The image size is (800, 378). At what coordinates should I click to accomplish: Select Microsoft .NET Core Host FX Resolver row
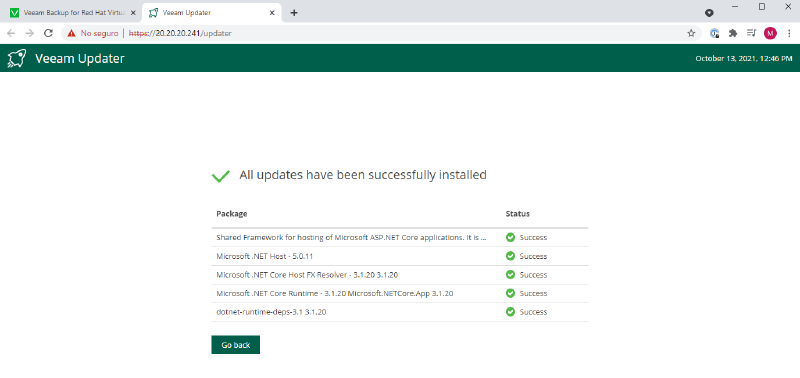399,275
